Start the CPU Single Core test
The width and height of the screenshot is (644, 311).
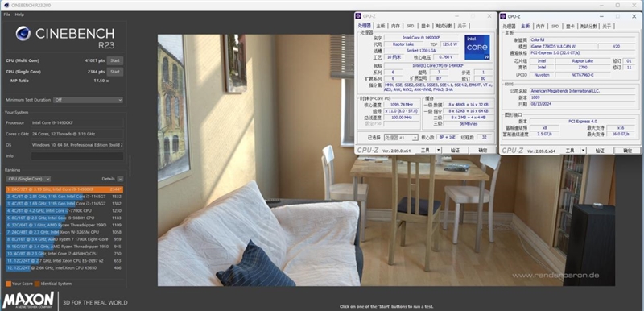pyautogui.click(x=115, y=72)
